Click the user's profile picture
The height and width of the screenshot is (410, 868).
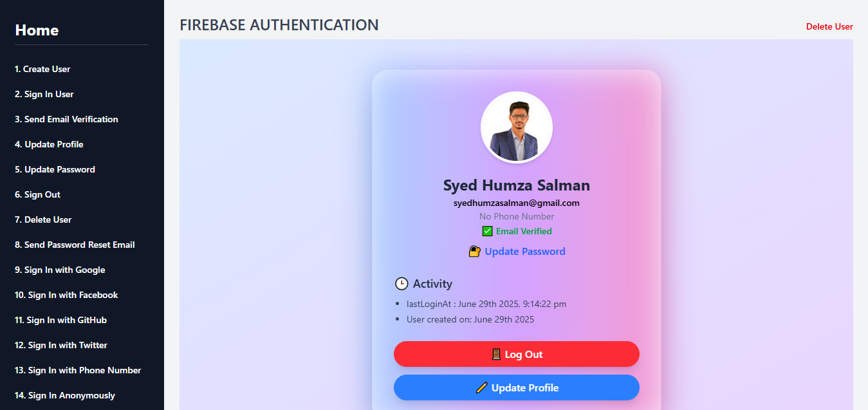click(x=517, y=127)
